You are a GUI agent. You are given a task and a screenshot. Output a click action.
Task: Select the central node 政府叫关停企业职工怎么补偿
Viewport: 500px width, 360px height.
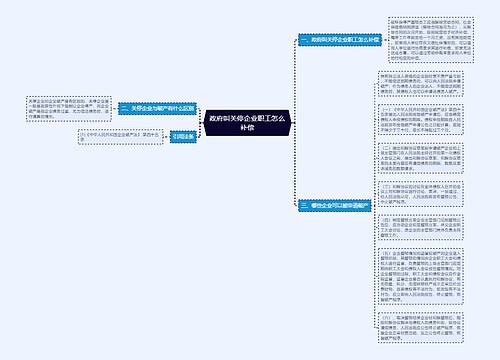pos(247,123)
